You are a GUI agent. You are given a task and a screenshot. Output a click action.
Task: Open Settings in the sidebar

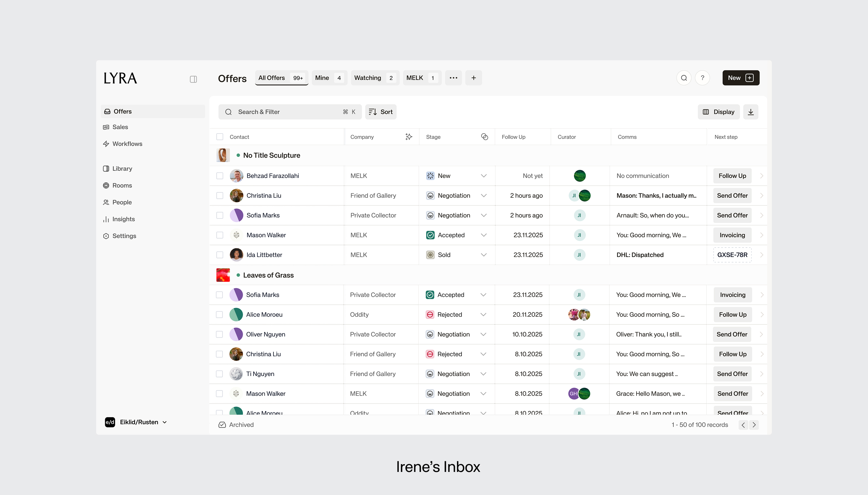pos(120,236)
